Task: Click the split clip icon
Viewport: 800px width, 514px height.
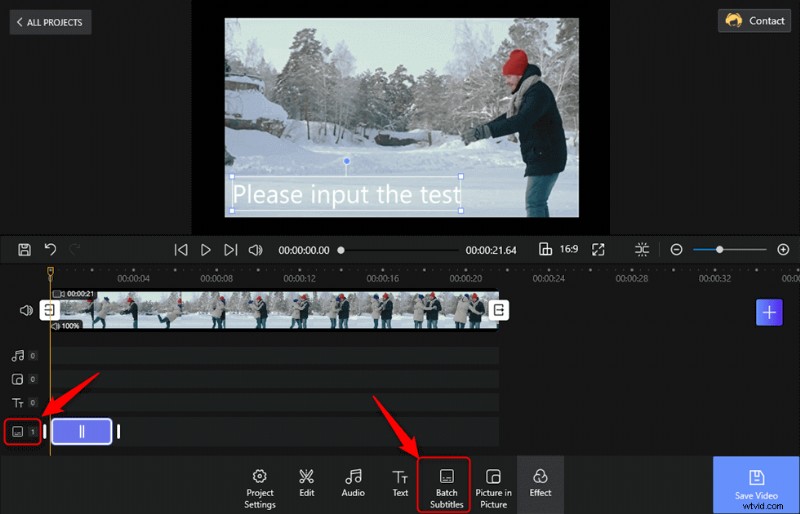Action: (642, 249)
